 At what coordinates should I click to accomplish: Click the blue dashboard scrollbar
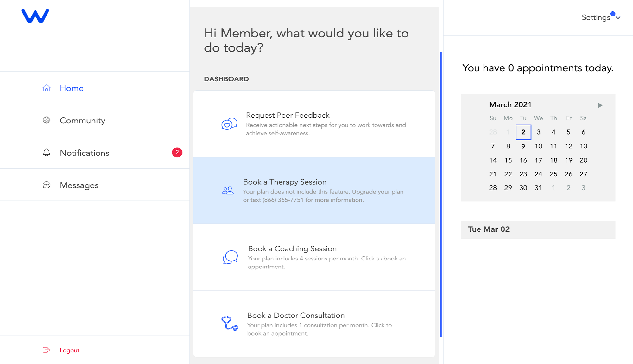(441, 194)
